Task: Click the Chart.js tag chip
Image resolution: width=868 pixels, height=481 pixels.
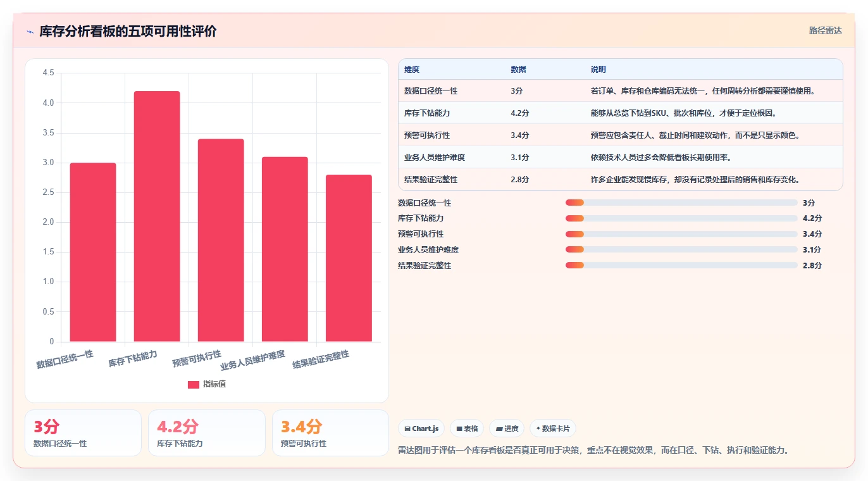Action: click(x=421, y=428)
